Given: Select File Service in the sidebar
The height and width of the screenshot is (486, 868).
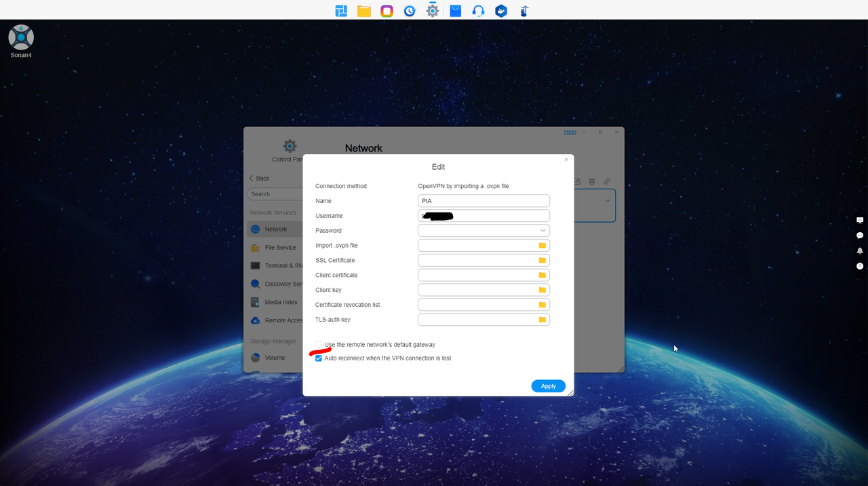Looking at the screenshot, I should click(274, 248).
